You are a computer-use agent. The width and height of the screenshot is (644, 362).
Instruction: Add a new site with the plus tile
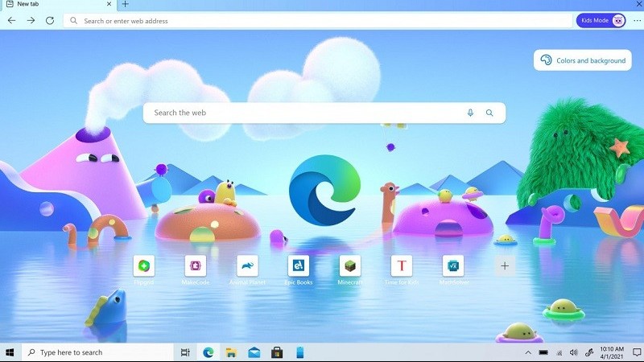click(x=505, y=266)
